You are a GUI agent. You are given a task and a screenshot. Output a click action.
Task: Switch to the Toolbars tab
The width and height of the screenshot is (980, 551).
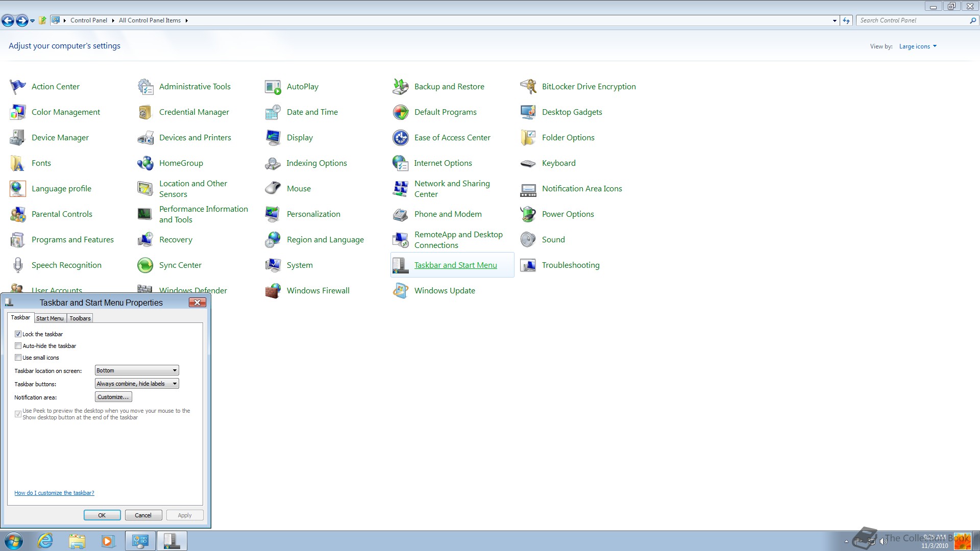80,318
